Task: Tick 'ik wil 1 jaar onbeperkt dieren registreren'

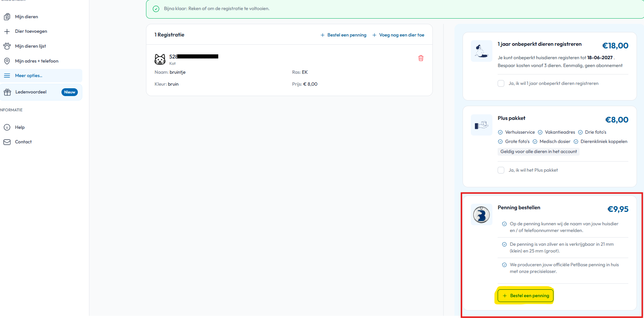Action: (501, 83)
